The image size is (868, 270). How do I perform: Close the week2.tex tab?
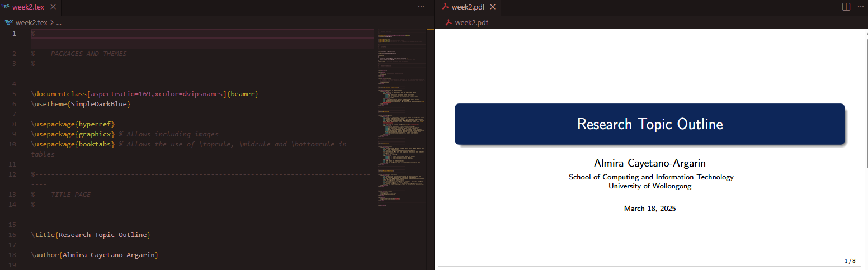[53, 7]
